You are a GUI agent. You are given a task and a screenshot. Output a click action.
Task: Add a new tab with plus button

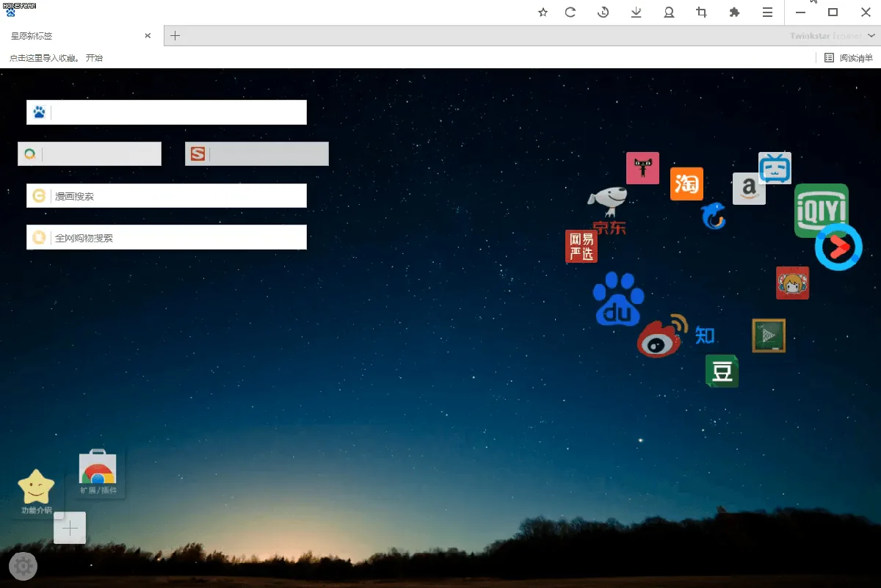click(x=175, y=35)
